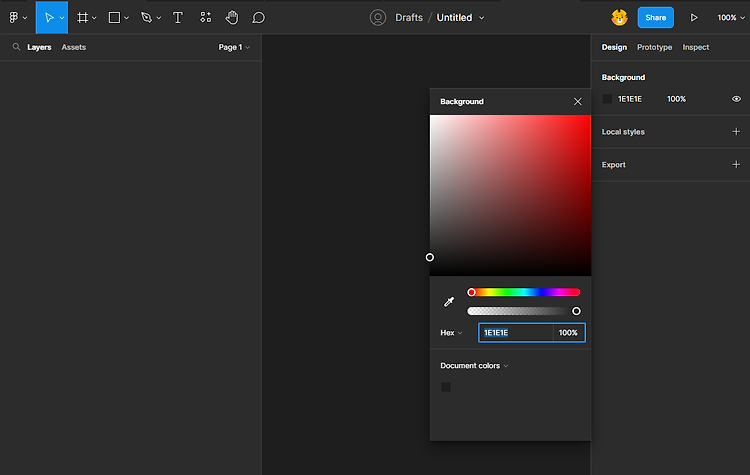Click the user avatar beside Drafts
The width and height of the screenshot is (750, 475).
tap(378, 18)
